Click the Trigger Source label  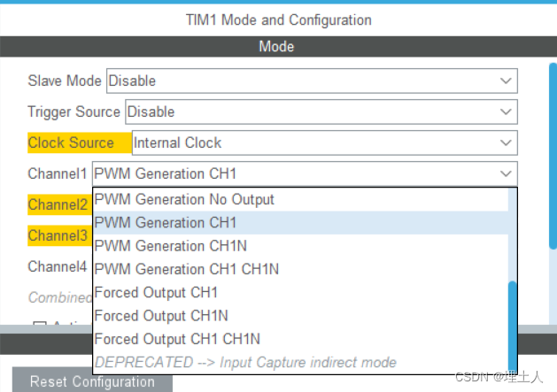[x=73, y=111]
